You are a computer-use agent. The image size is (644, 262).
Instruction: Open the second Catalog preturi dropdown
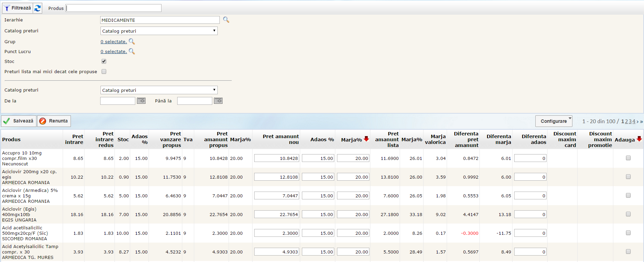tap(159, 90)
